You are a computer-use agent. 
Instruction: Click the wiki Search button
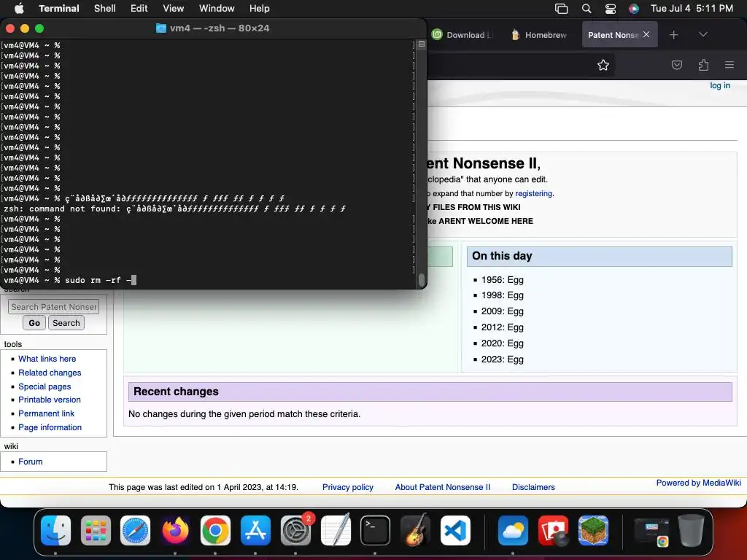pos(66,323)
